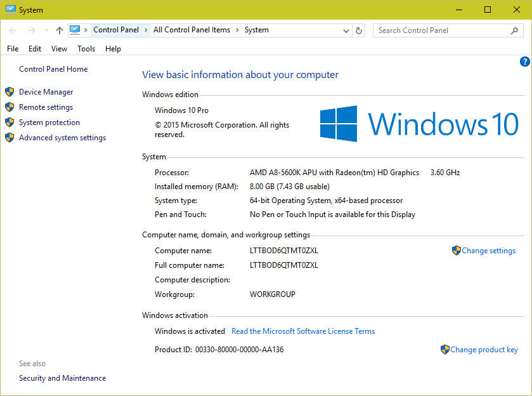Click shield icon next to Change settings
The height and width of the screenshot is (396, 532).
[457, 251]
